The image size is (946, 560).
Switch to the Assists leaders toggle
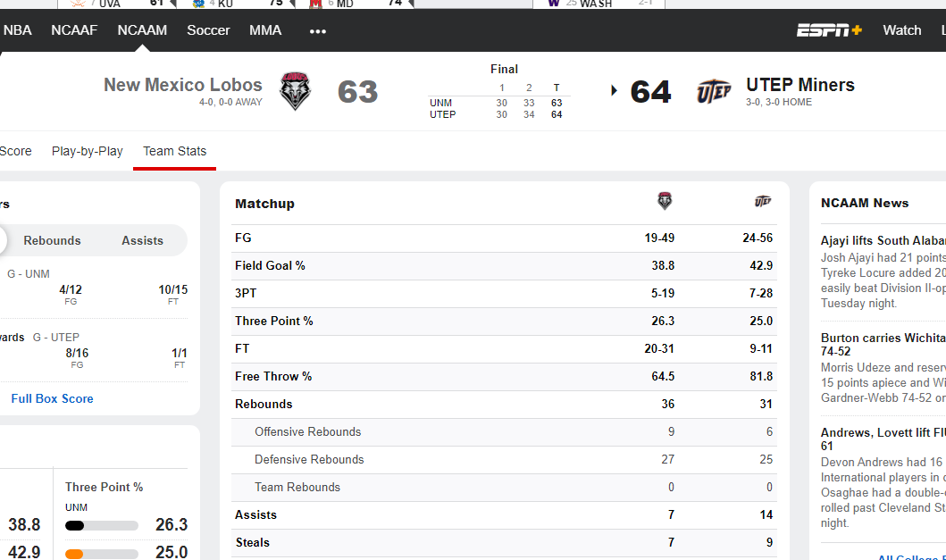(x=142, y=241)
